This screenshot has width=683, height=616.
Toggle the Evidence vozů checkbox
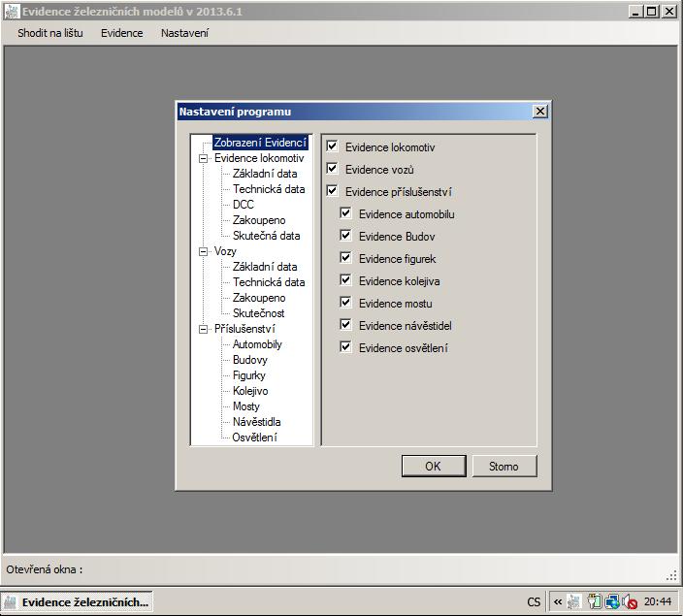(x=333, y=169)
